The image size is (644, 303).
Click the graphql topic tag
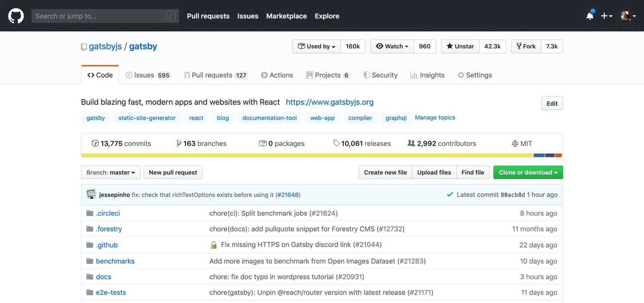click(396, 118)
